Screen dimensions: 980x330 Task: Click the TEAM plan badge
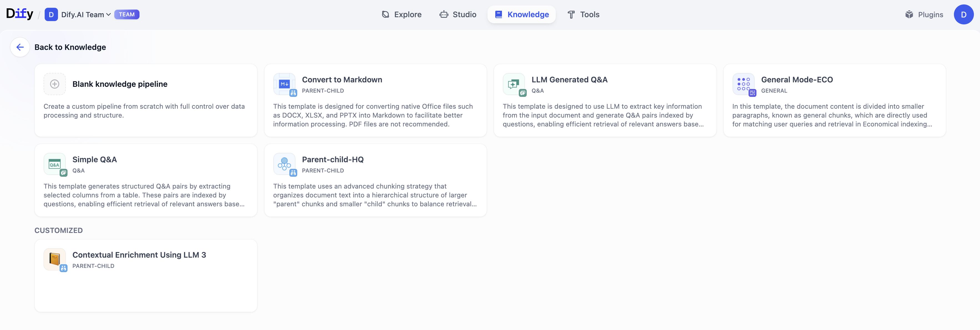coord(127,14)
